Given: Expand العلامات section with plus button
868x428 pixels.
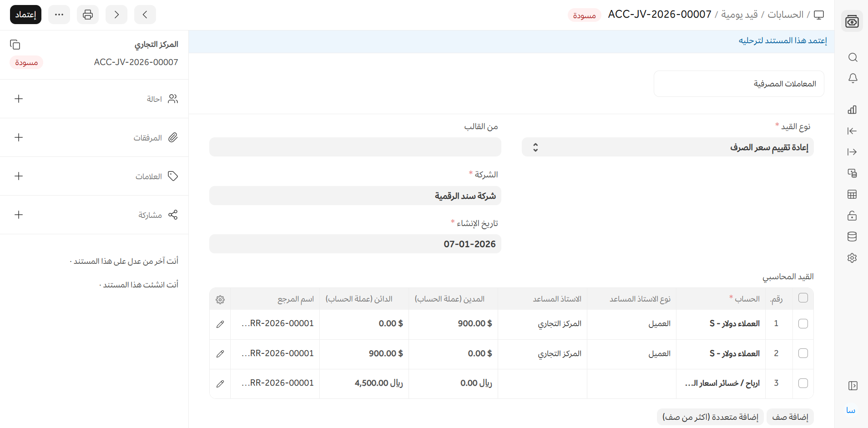Looking at the screenshot, I should (19, 176).
